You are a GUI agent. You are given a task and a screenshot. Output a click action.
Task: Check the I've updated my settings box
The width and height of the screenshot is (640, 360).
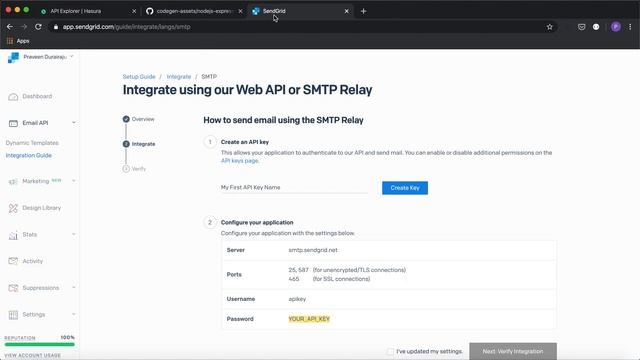click(x=390, y=351)
